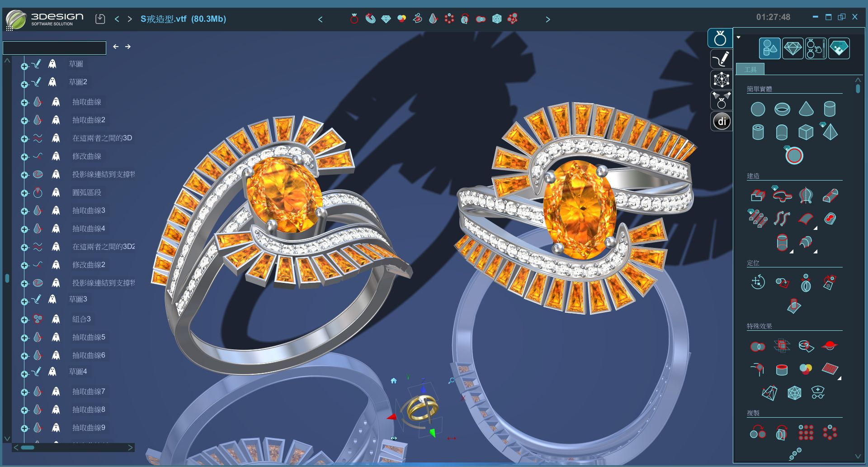The height and width of the screenshot is (467, 868).
Task: Select the sphere primitive in 簡單實體
Action: point(758,109)
